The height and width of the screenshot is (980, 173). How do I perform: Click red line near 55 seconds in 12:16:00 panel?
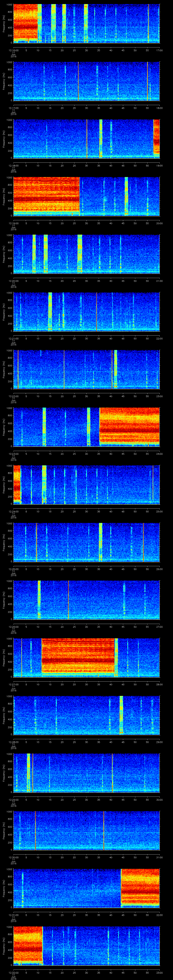point(148,24)
